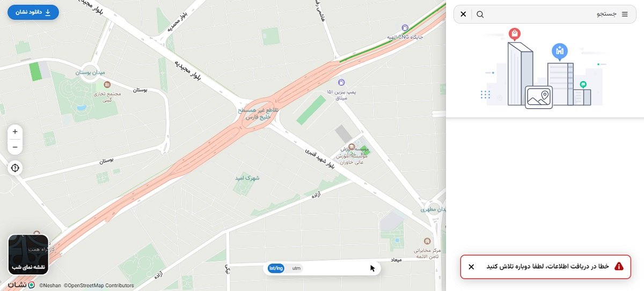Clear search with the X icon

click(x=463, y=14)
